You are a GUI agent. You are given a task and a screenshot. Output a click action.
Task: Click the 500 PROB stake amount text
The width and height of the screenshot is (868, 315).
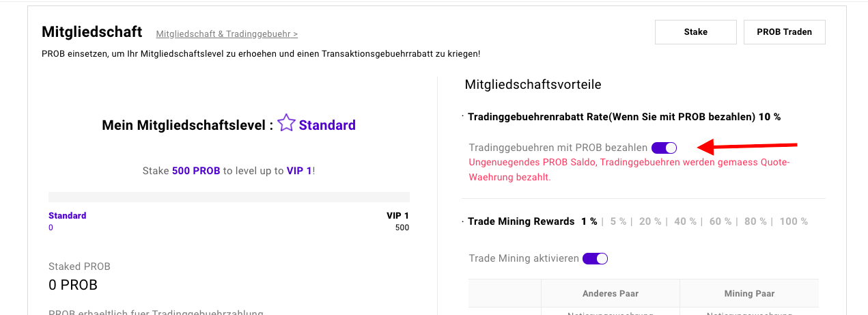coord(196,171)
